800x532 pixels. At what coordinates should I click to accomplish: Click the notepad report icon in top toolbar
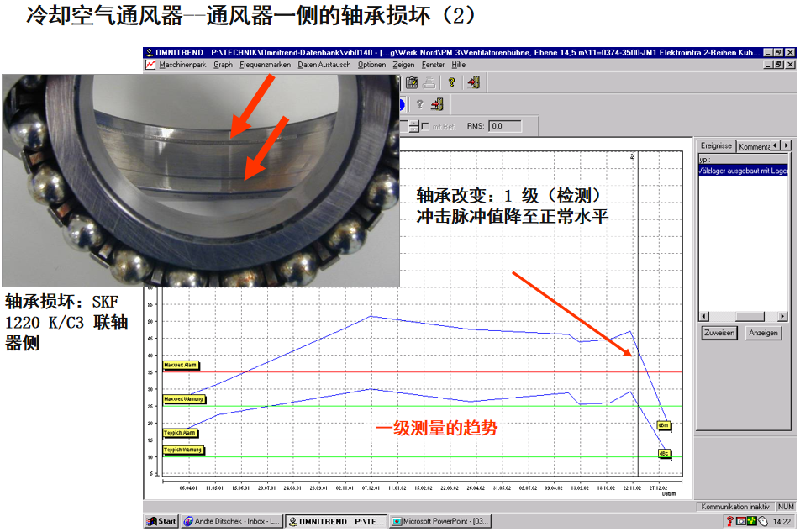(x=412, y=82)
